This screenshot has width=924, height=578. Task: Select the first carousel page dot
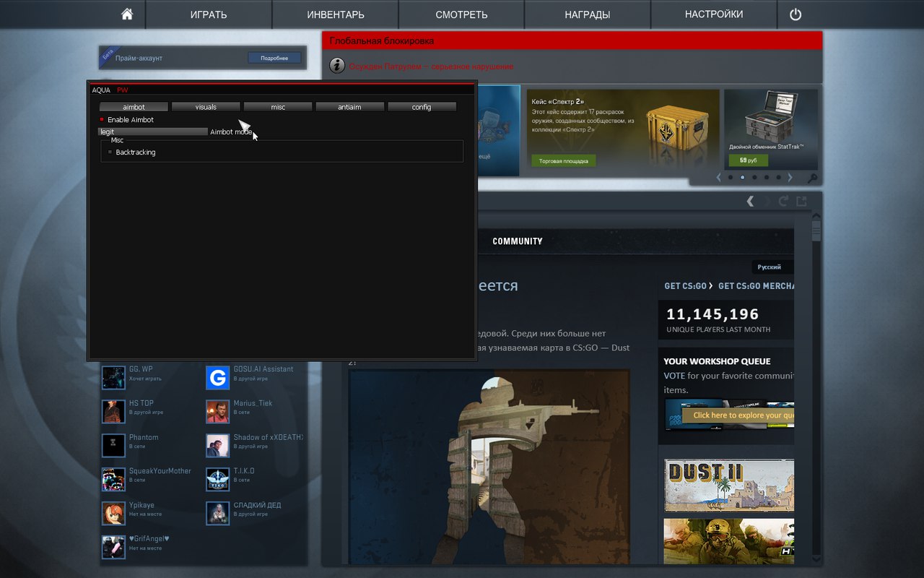[731, 177]
